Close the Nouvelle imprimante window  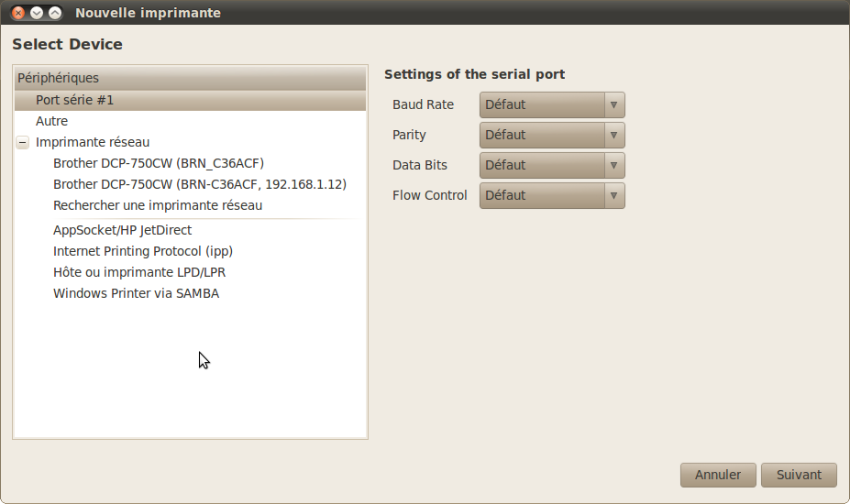(18, 13)
